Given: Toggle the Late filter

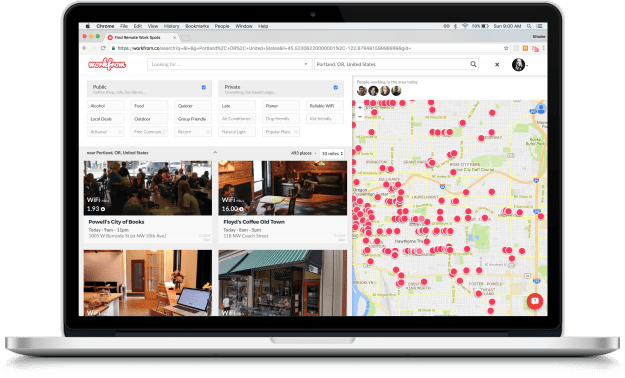Looking at the screenshot, I should coord(237,106).
